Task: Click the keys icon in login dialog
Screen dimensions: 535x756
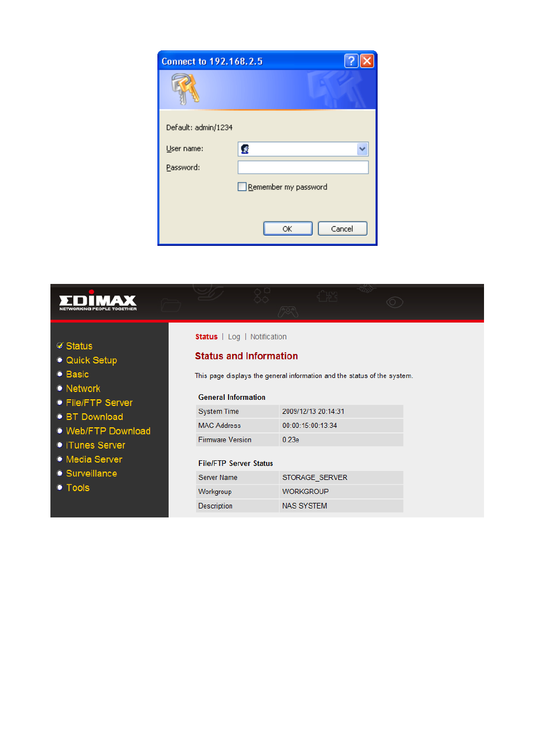Action: [x=185, y=90]
